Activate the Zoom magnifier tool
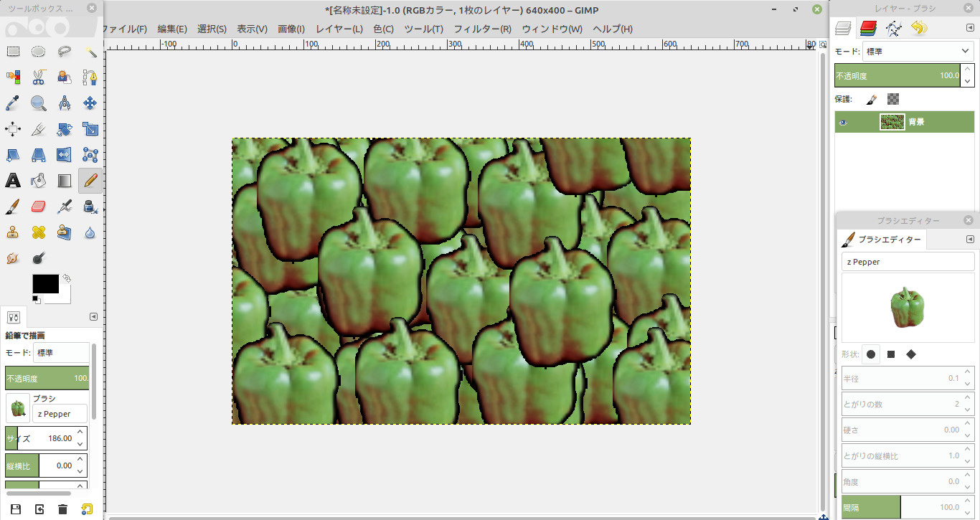 tap(39, 103)
